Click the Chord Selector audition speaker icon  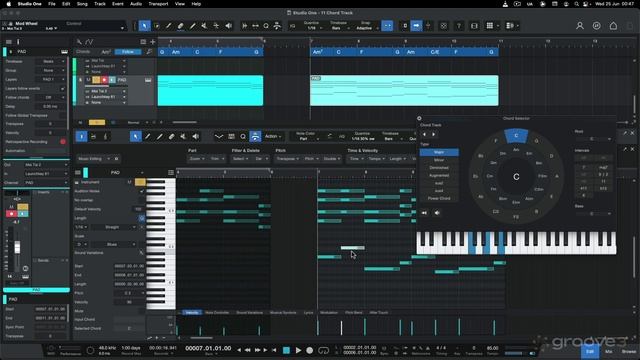(437, 213)
